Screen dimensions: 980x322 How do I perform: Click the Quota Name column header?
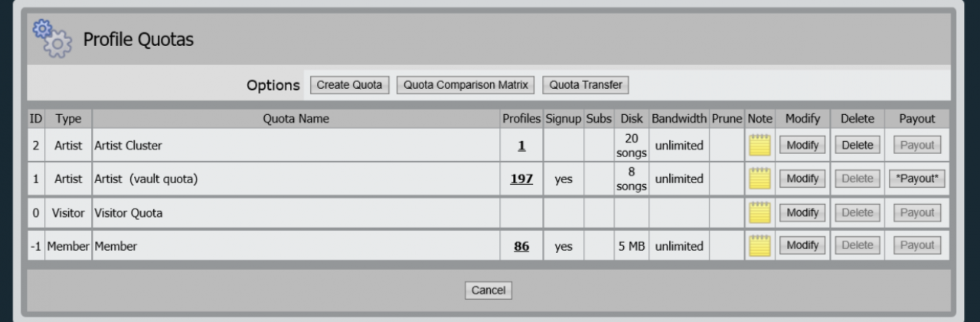click(296, 119)
